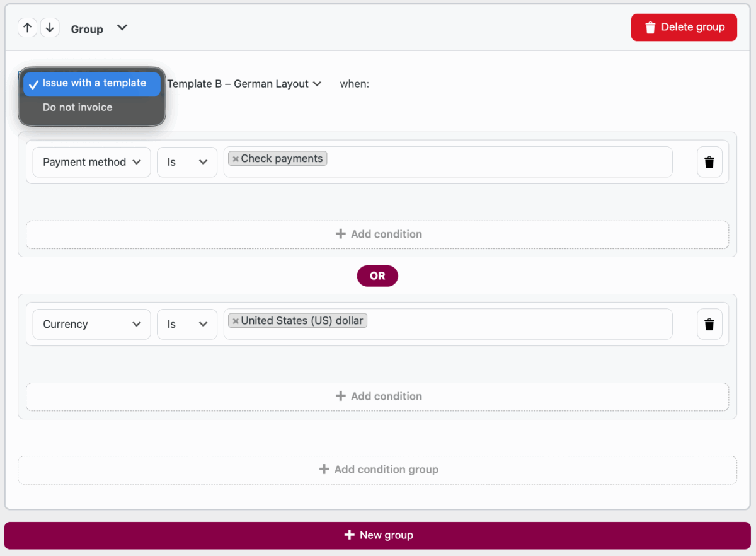Open the Currency condition dropdown
This screenshot has height=556, width=756.
coord(91,324)
